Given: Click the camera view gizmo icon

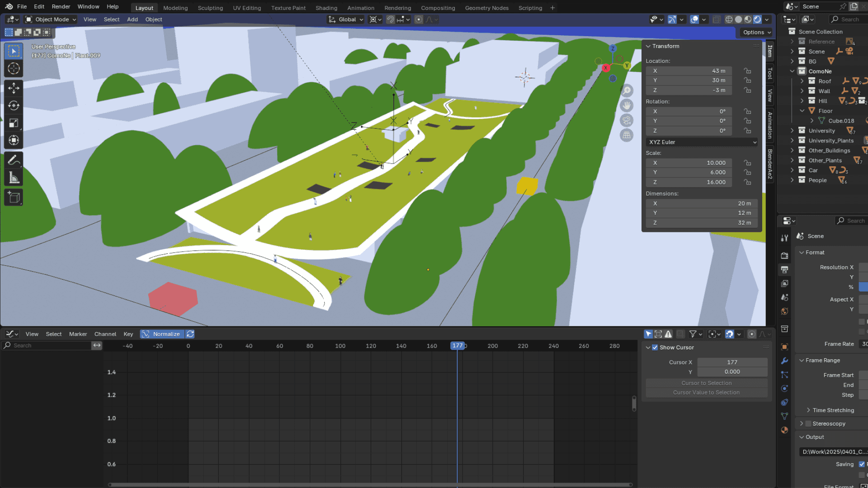Looking at the screenshot, I should pyautogui.click(x=627, y=120).
